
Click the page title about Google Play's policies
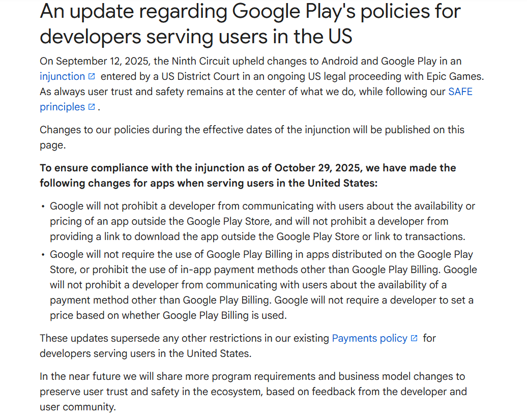250,24
